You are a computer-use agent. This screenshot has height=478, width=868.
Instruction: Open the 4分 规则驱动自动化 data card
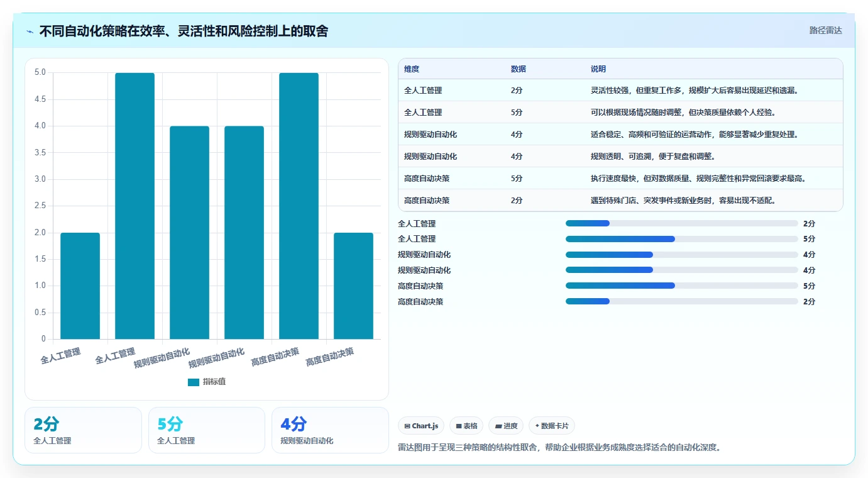[330, 430]
